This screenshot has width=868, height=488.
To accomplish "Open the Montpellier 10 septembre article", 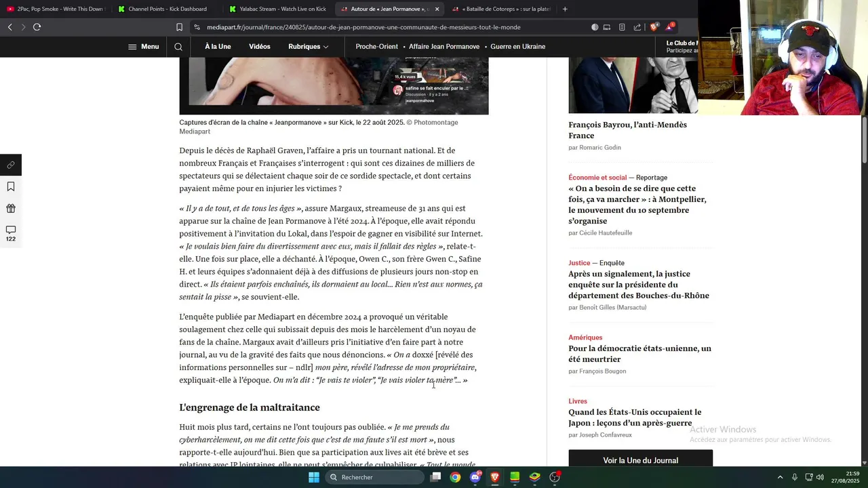I will [x=637, y=205].
